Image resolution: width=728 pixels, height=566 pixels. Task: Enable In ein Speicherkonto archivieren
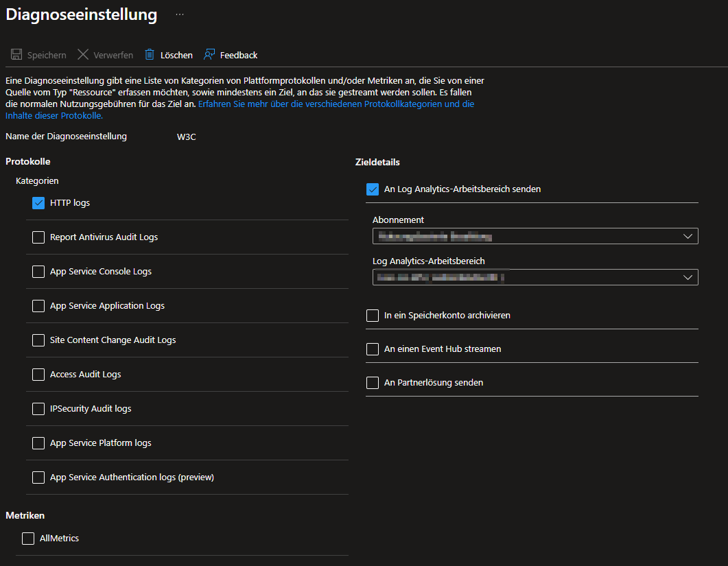click(x=373, y=316)
